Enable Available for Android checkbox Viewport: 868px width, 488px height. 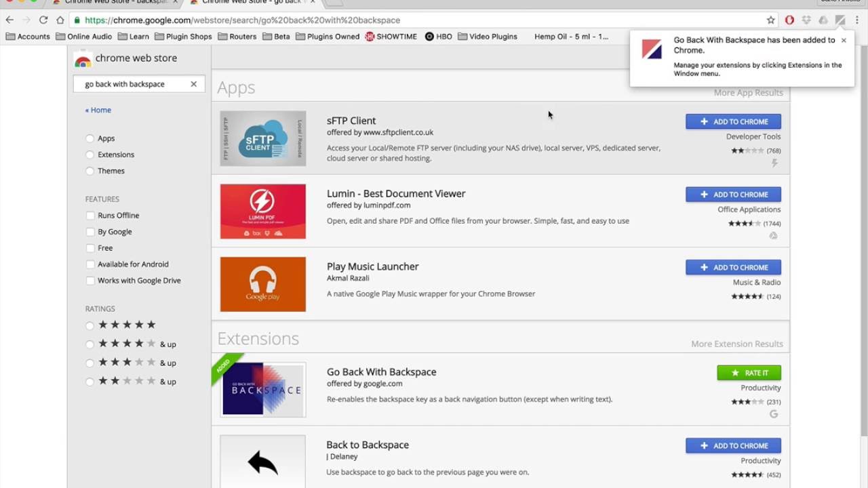tap(90, 264)
